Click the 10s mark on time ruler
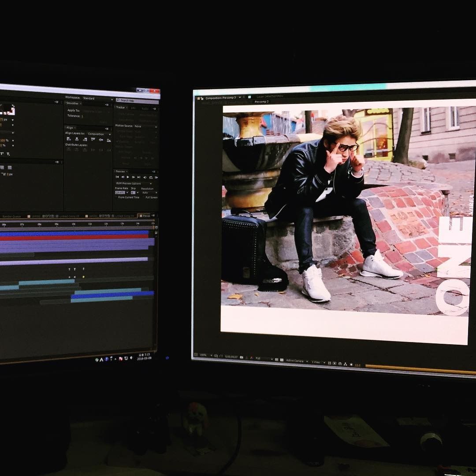The height and width of the screenshot is (476, 476). pyautogui.click(x=73, y=224)
